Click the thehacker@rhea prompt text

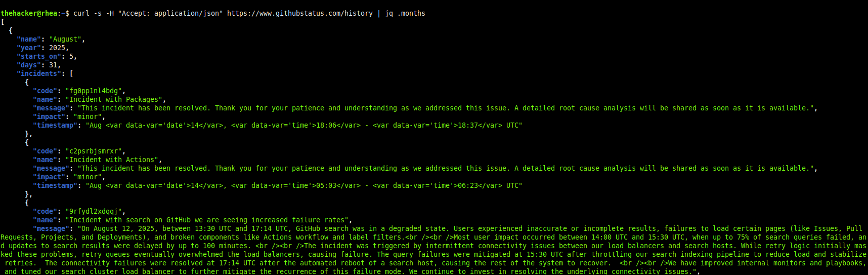tap(29, 14)
